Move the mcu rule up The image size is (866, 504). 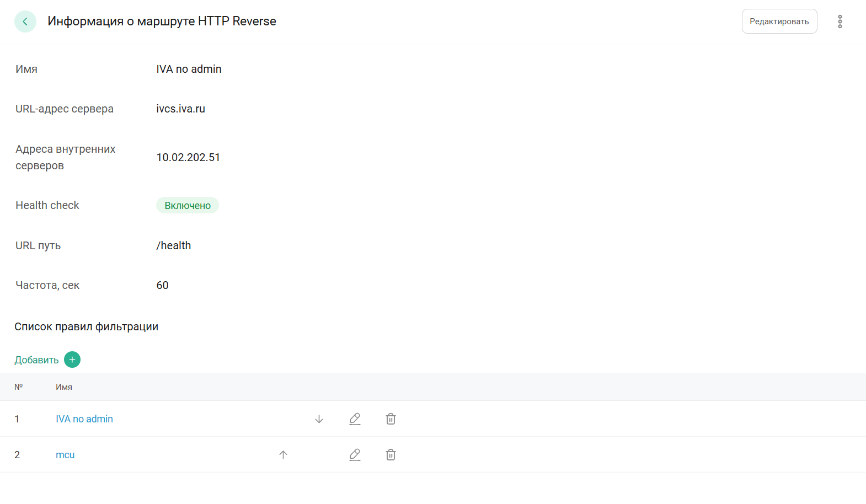pyautogui.click(x=283, y=455)
